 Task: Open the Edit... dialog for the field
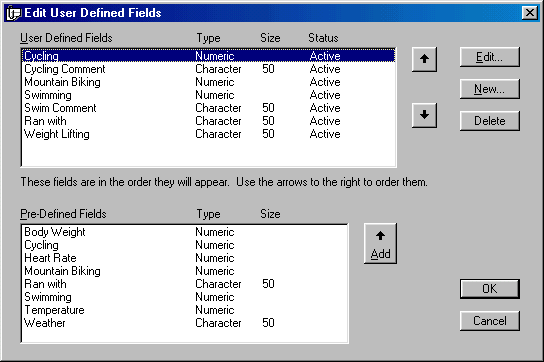click(x=490, y=57)
